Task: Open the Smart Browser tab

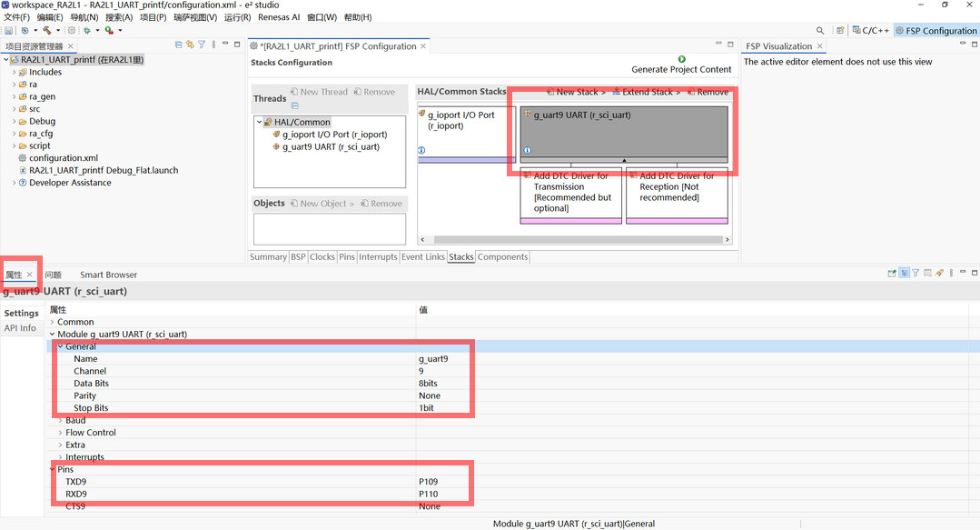Action: [x=108, y=275]
